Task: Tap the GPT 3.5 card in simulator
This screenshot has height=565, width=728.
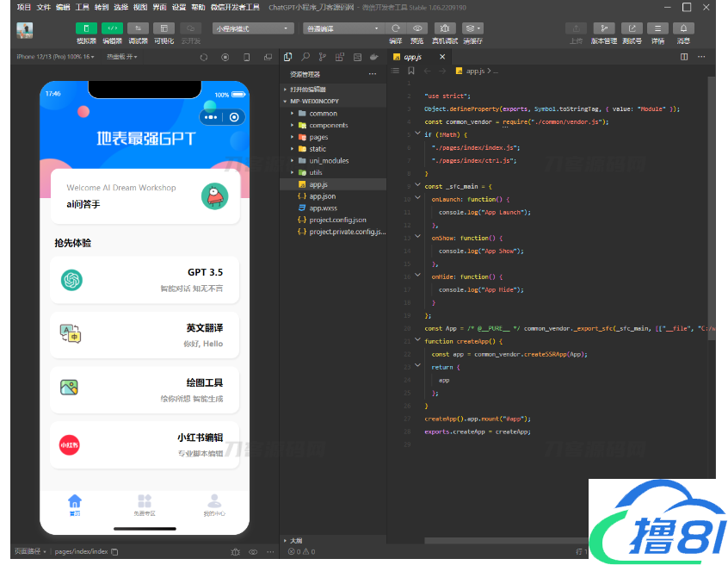Action: (145, 280)
